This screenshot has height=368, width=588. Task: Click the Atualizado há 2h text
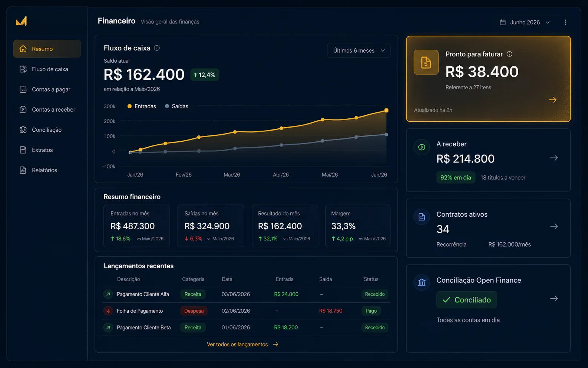(433, 110)
